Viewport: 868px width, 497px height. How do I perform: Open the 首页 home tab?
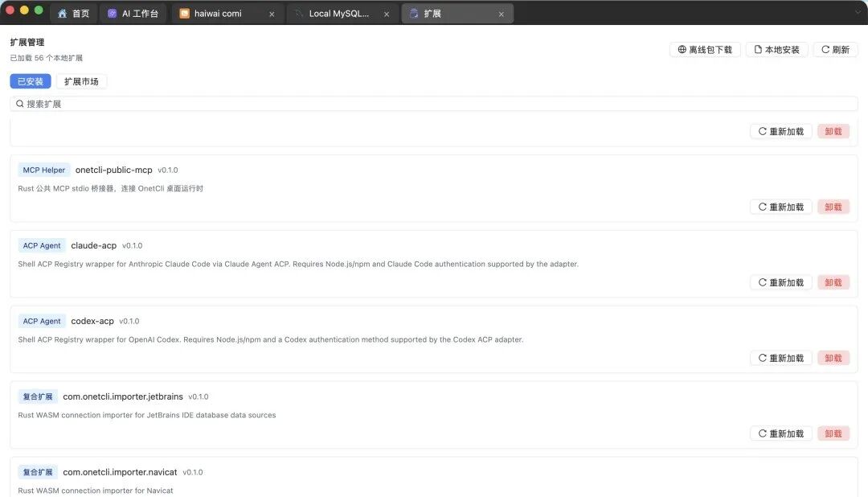pyautogui.click(x=73, y=14)
